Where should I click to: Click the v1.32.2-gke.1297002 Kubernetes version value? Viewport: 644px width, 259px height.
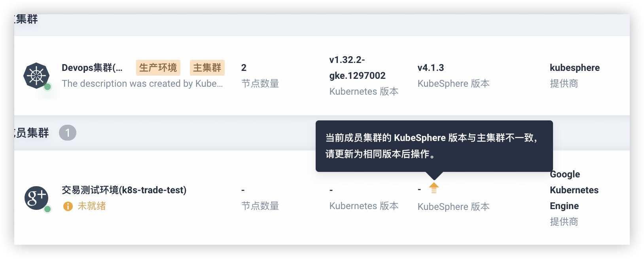(x=357, y=68)
